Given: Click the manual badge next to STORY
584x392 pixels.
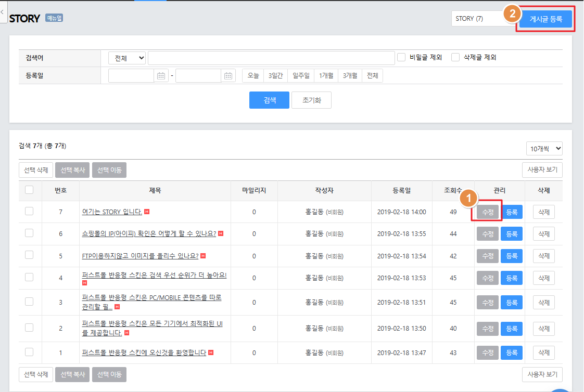Looking at the screenshot, I should coord(54,18).
